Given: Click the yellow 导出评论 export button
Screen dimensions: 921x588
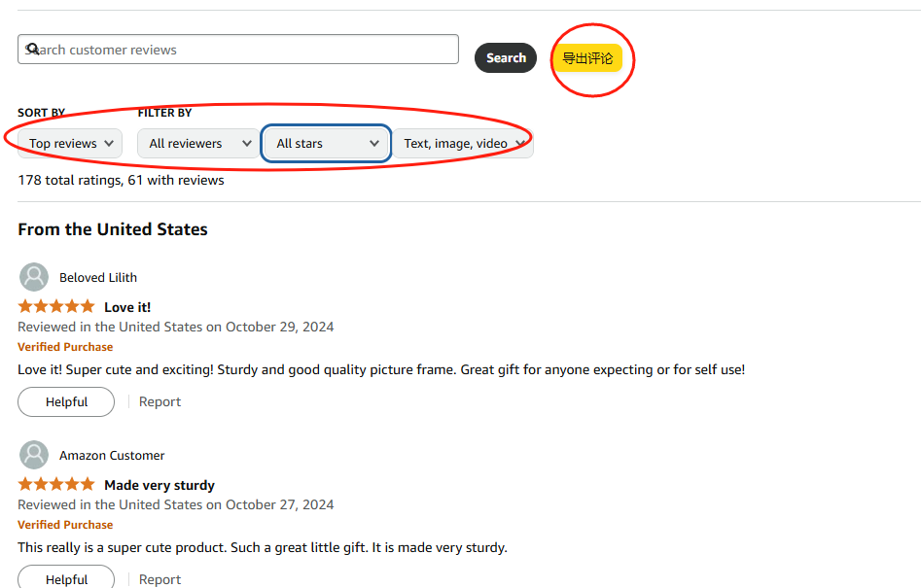Looking at the screenshot, I should [587, 58].
